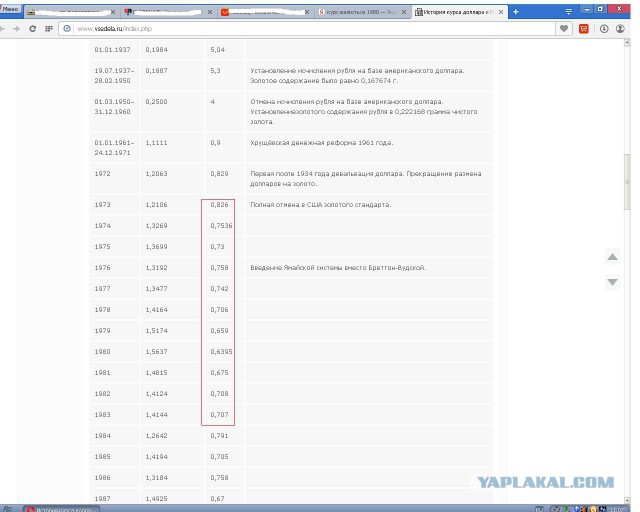Click the page scroll-up triangle button
640x512 pixels.
[x=612, y=257]
